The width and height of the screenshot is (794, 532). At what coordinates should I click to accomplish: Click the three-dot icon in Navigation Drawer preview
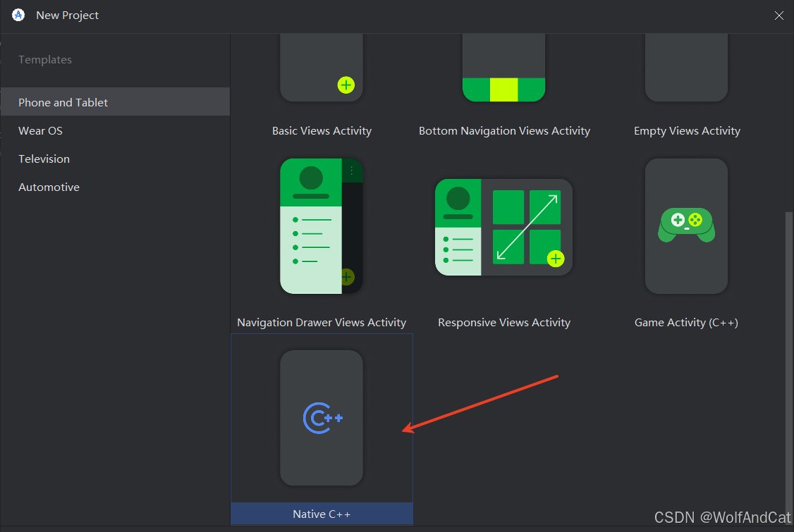coord(352,171)
